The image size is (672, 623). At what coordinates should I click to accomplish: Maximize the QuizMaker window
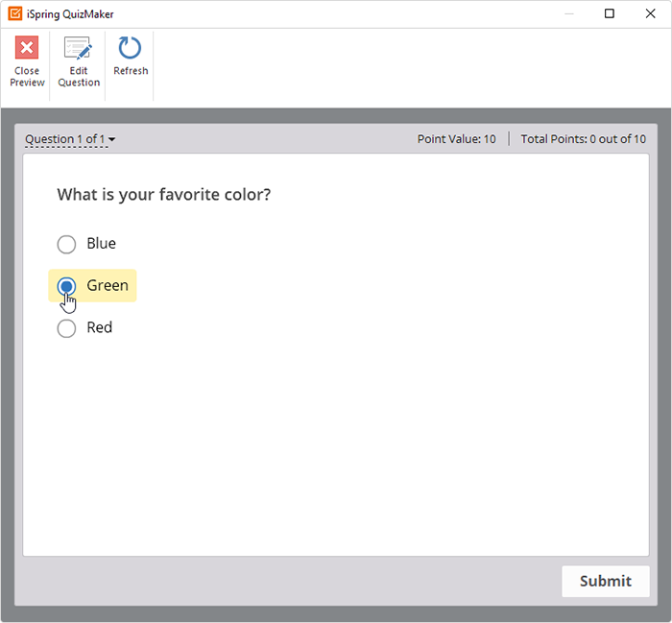(x=609, y=13)
